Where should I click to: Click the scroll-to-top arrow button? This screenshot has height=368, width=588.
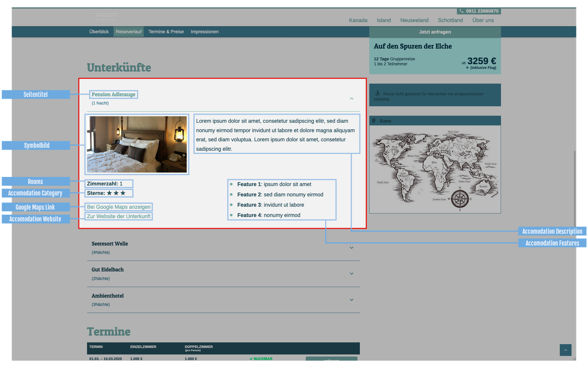click(565, 350)
